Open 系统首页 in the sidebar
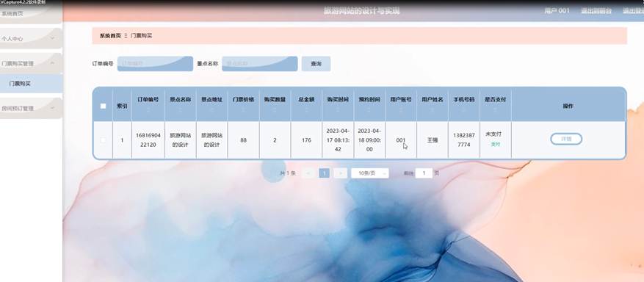This screenshot has height=282, width=644. tap(30, 13)
